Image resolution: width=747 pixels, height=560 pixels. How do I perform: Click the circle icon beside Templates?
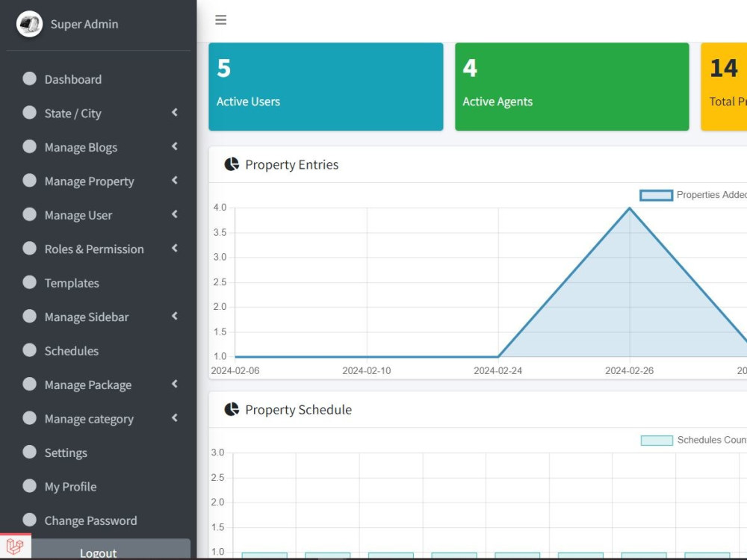point(30,283)
